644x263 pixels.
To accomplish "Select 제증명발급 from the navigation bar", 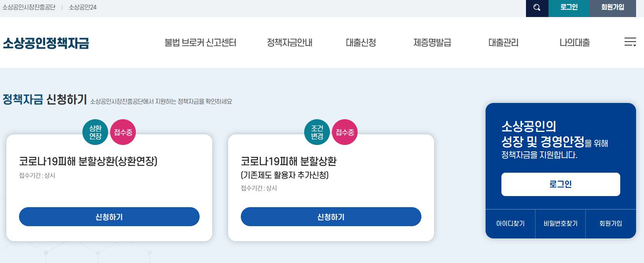I will 432,43.
